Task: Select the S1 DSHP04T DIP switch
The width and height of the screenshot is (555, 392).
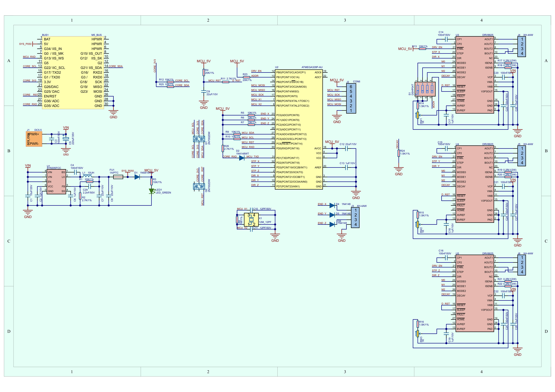Action: coord(425,89)
